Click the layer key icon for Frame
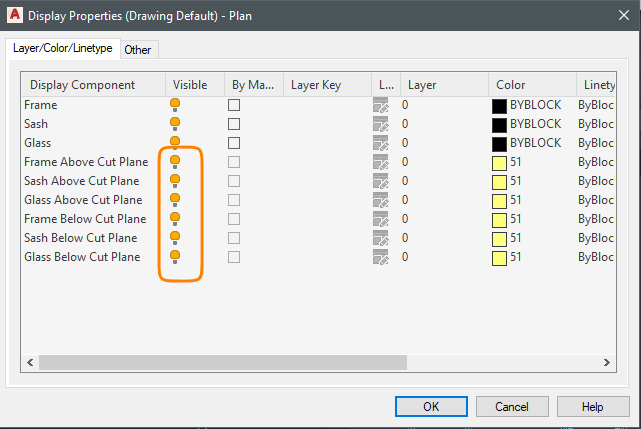641x429 pixels. (380, 105)
